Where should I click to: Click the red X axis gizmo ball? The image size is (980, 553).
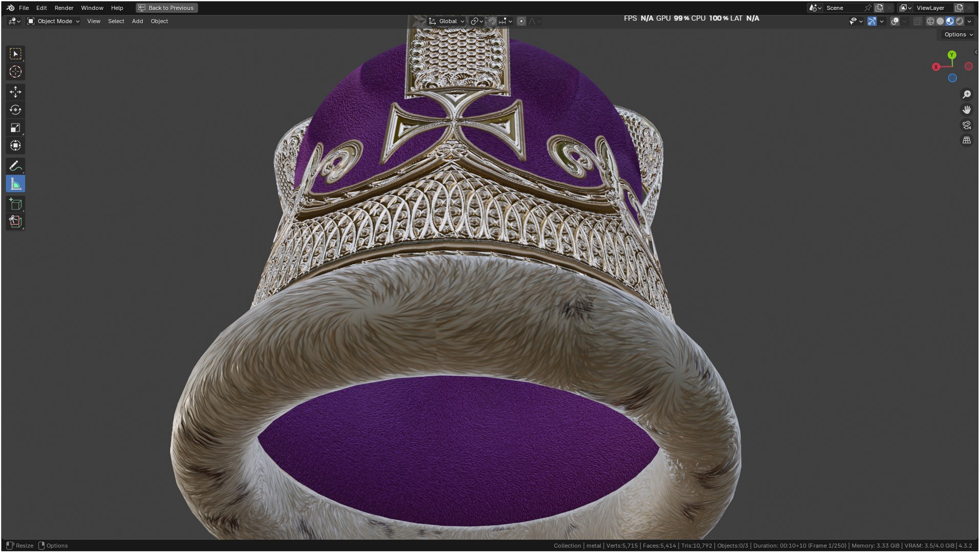935,67
